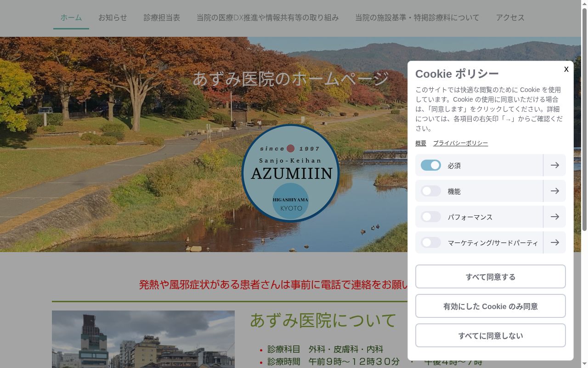Click 有効にした Cookie のみ同意 button

491,306
